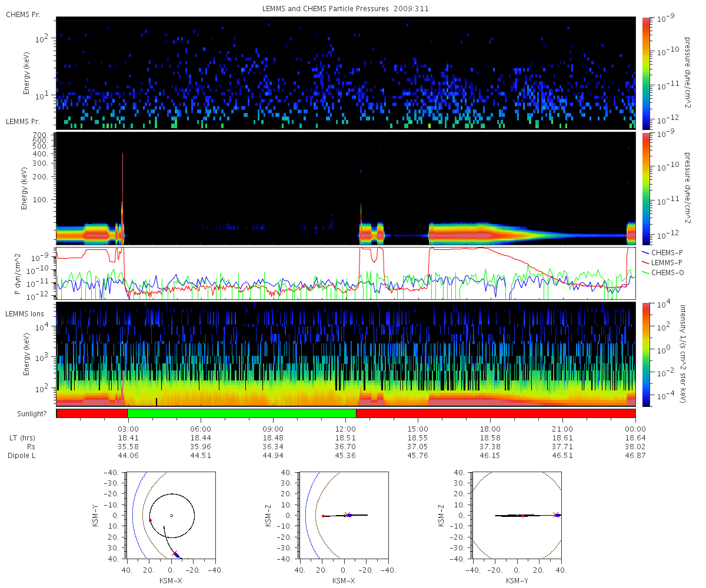Screen dimensions: 706x588
Task: Click the first red Sunlight bar segment
Action: tap(92, 413)
